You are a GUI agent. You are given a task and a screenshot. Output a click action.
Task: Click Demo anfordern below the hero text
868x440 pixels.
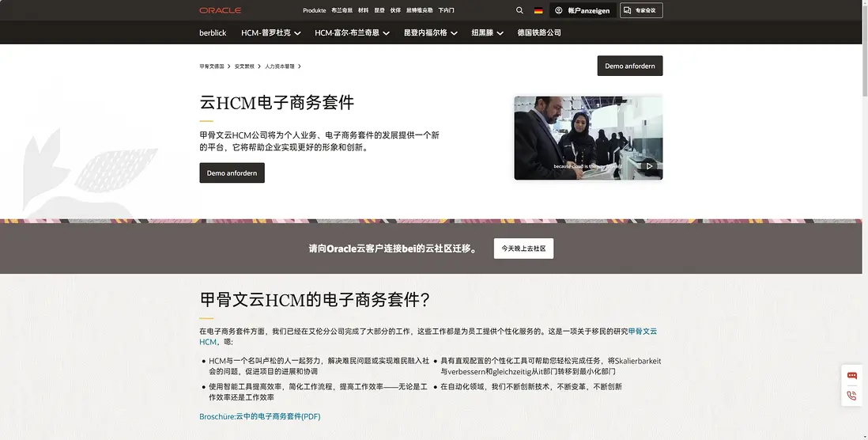232,173
